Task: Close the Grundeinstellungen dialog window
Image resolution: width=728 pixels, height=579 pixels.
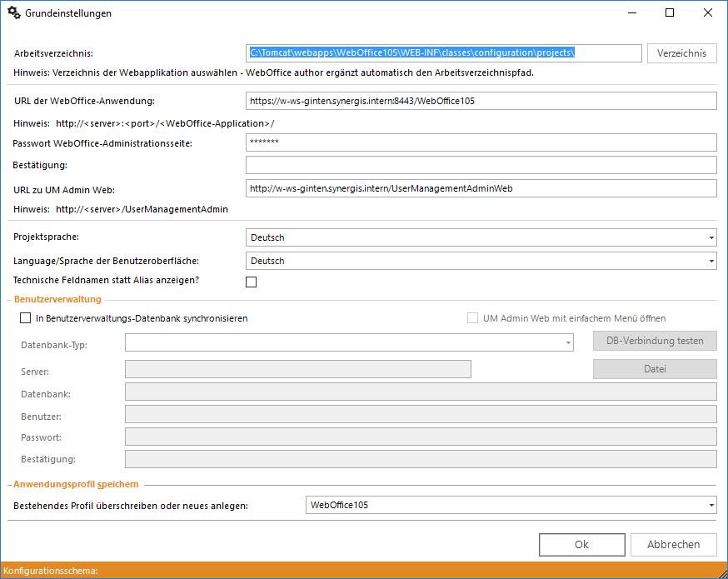Action: (707, 13)
